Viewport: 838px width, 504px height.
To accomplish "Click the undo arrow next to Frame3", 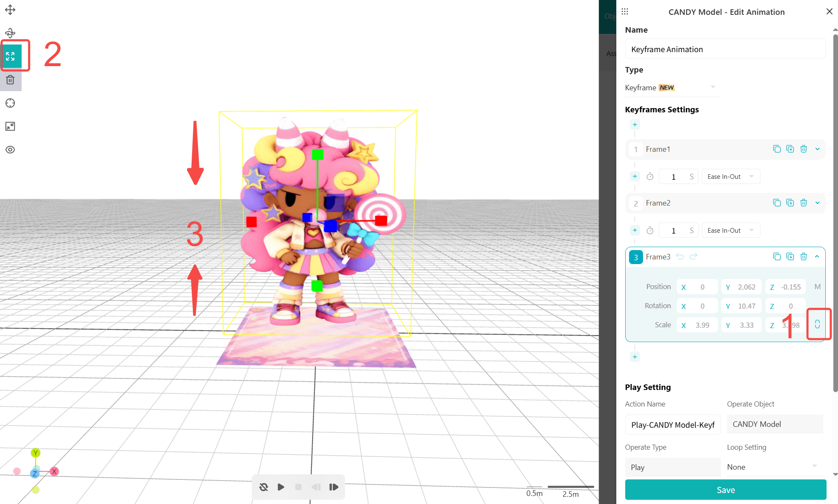I will [x=680, y=256].
